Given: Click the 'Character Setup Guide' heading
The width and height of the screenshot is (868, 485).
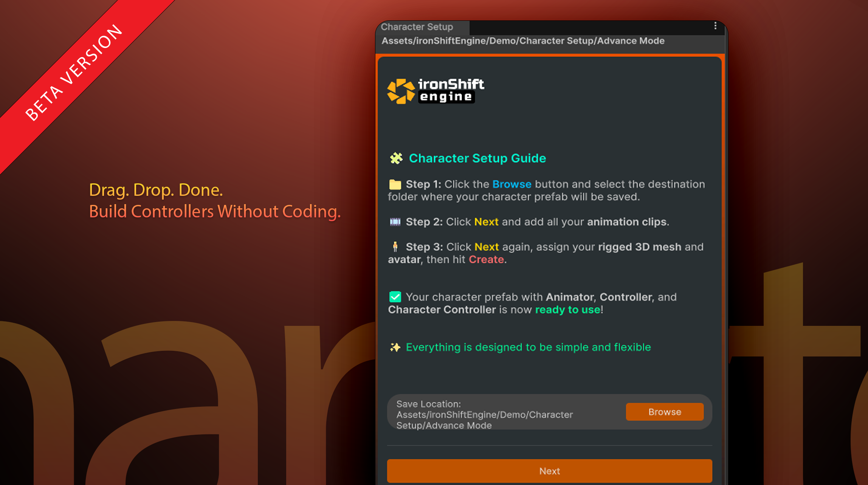Looking at the screenshot, I should 477,158.
